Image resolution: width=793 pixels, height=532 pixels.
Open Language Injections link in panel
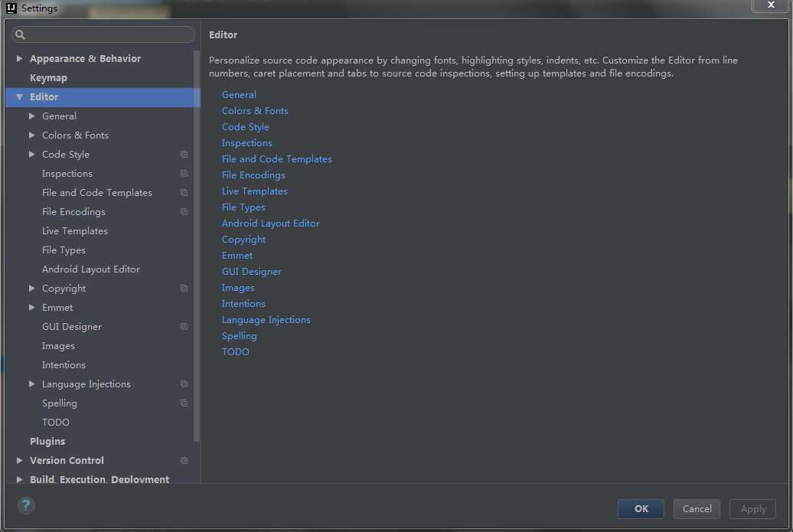pyautogui.click(x=266, y=320)
